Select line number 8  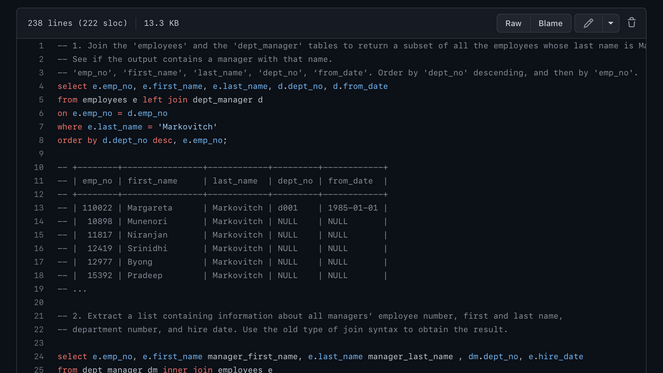pos(41,140)
